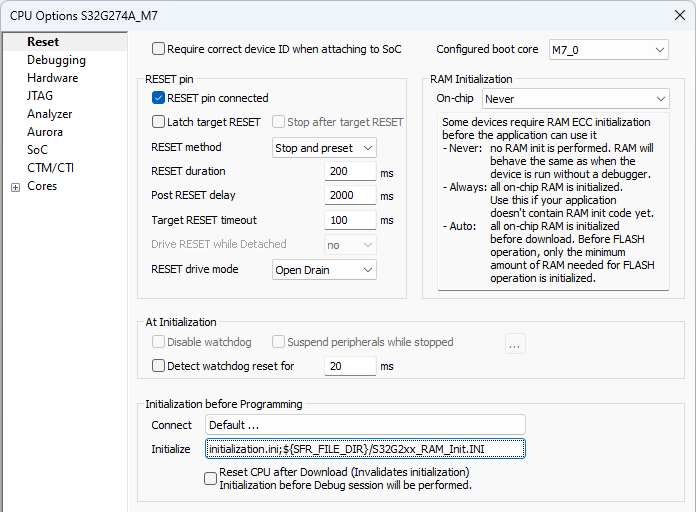Enable Latch target RESET option
Screen dimensions: 696x512
pyautogui.click(x=158, y=122)
